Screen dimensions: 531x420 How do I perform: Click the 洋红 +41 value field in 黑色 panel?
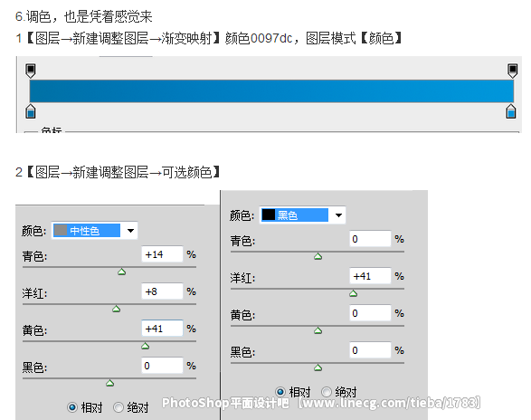[x=370, y=276]
